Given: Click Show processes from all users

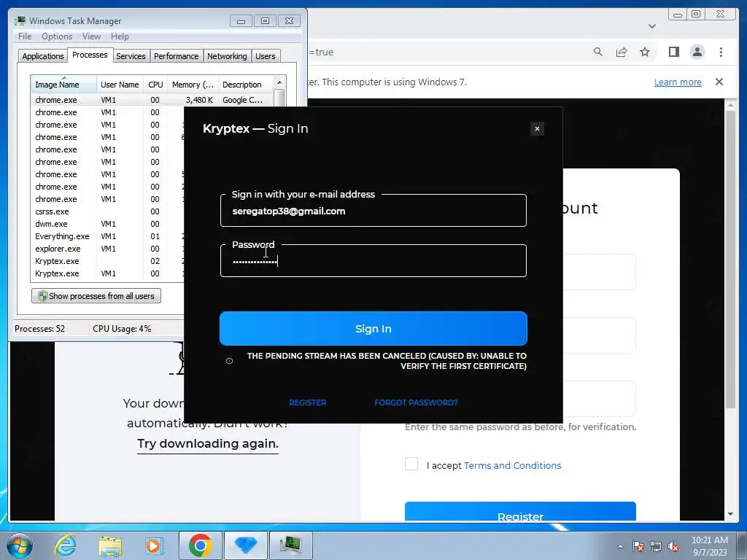Looking at the screenshot, I should [96, 296].
